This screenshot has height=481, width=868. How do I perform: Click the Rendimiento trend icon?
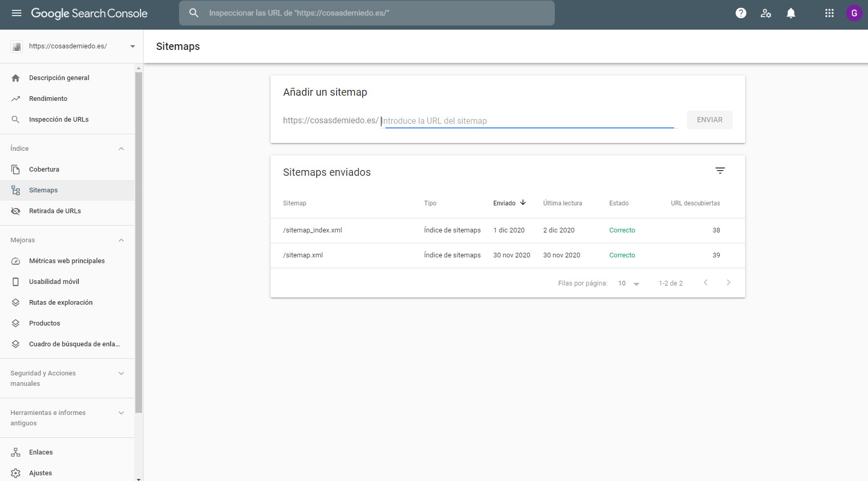pyautogui.click(x=16, y=99)
